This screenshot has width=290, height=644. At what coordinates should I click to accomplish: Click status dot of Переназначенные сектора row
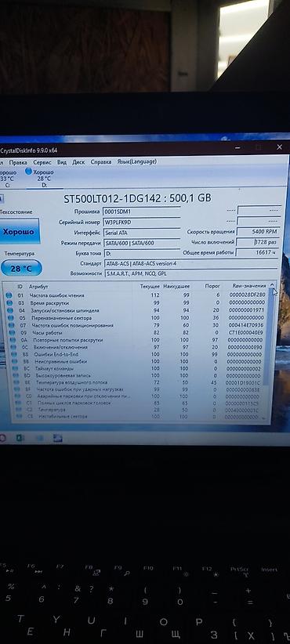[10, 318]
